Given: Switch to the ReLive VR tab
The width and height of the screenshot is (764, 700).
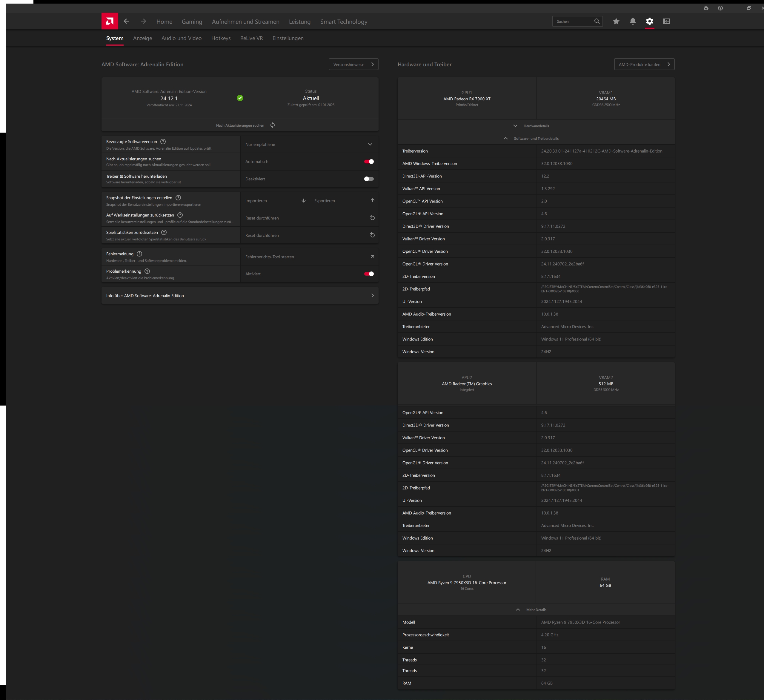Looking at the screenshot, I should (x=252, y=38).
